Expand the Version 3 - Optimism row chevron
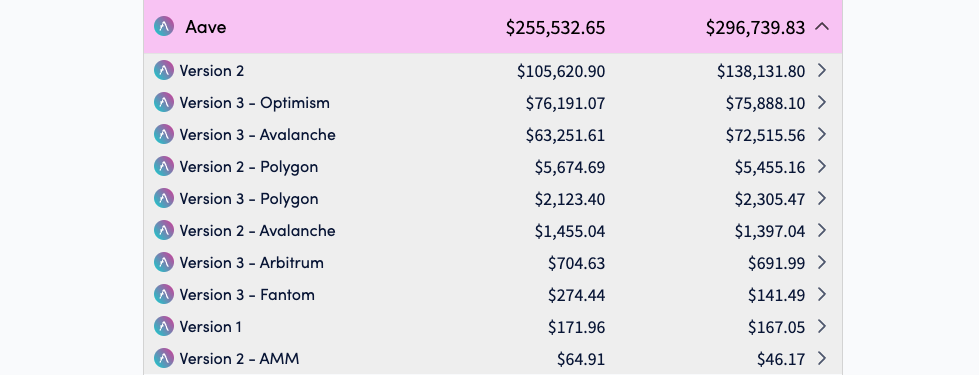Image resolution: width=979 pixels, height=375 pixels. tap(822, 102)
